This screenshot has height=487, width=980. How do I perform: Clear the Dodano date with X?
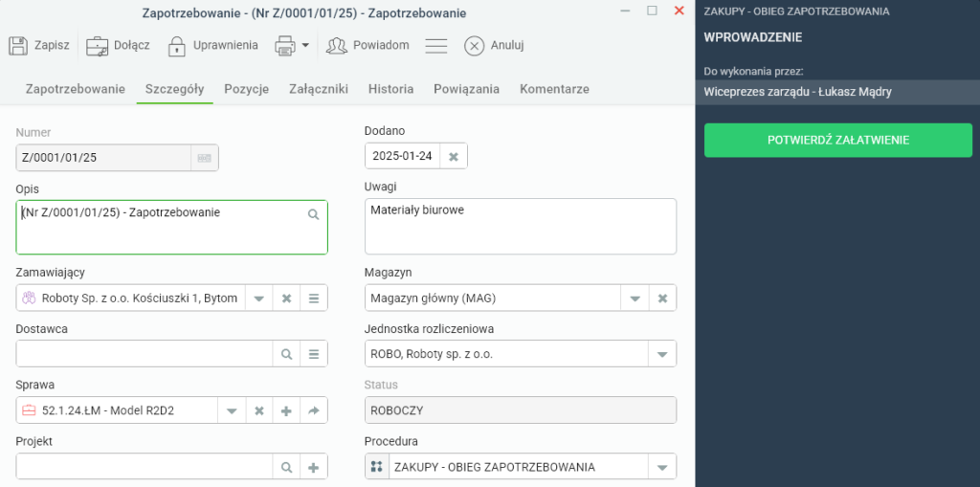pos(454,156)
